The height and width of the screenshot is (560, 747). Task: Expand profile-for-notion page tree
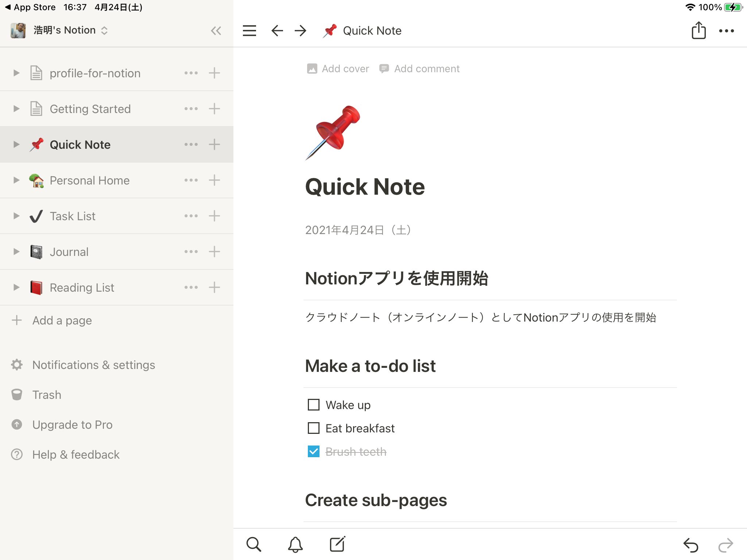point(16,73)
